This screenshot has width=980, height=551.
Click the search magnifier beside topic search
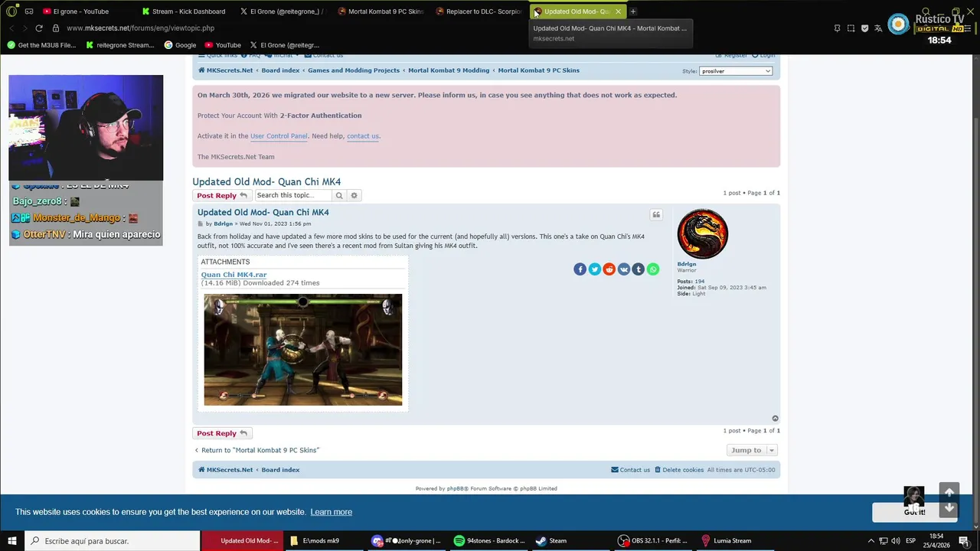coord(339,195)
